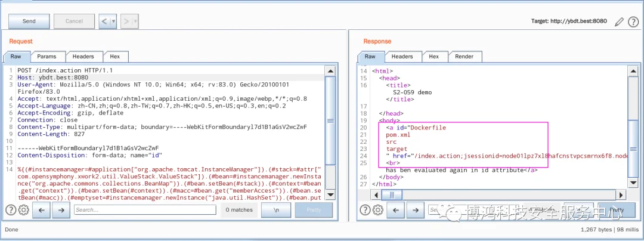Click "pom.xml" in the response
Viewport: 644px width, 241px height.
[398, 135]
